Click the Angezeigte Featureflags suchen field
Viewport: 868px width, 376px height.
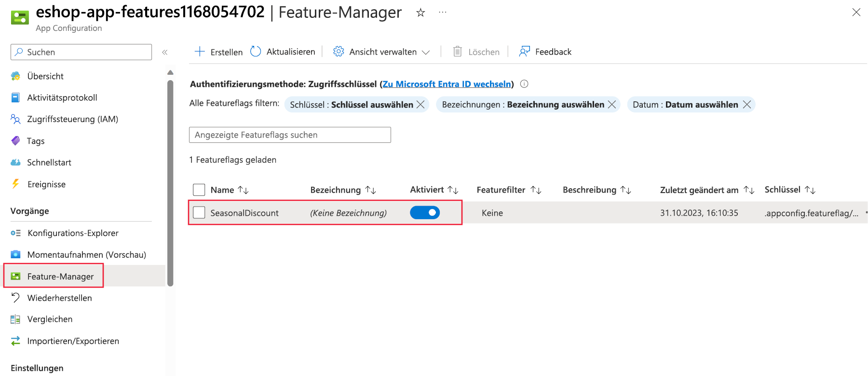[290, 135]
